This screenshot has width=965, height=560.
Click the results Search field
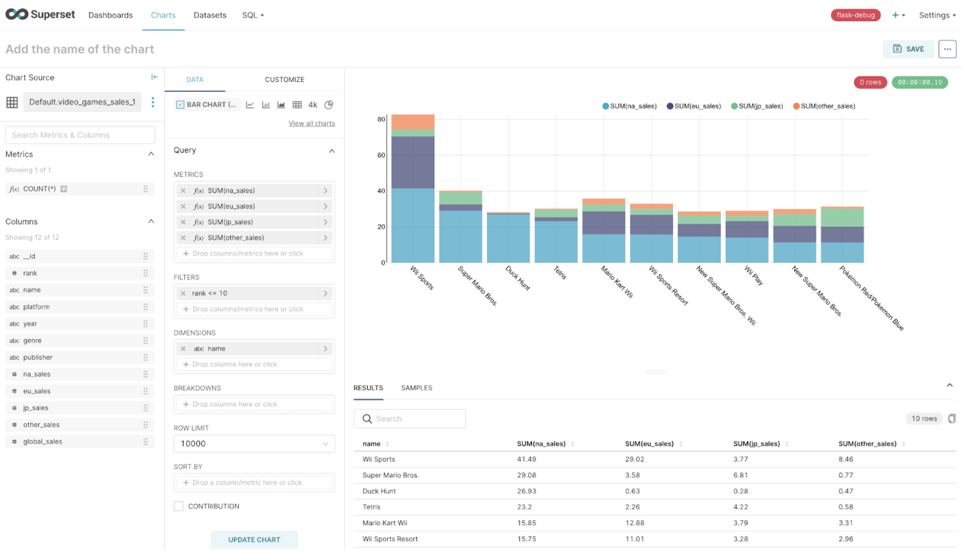click(x=410, y=419)
